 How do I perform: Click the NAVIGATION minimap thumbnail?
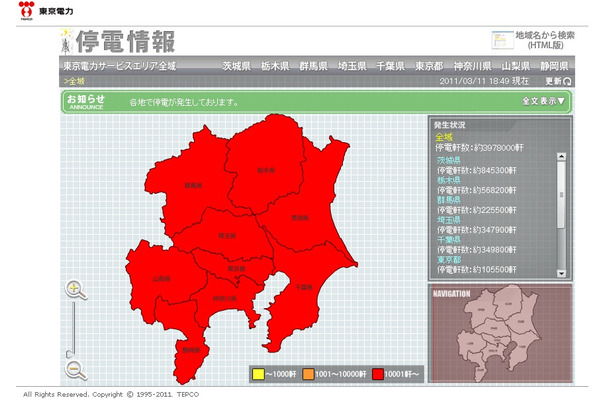tap(500, 340)
